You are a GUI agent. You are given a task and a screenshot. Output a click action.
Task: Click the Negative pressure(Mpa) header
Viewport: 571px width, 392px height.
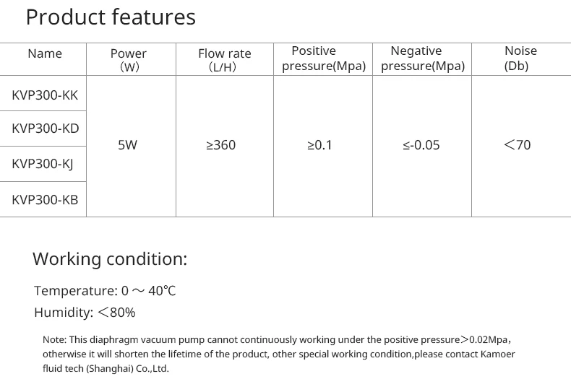pyautogui.click(x=423, y=58)
